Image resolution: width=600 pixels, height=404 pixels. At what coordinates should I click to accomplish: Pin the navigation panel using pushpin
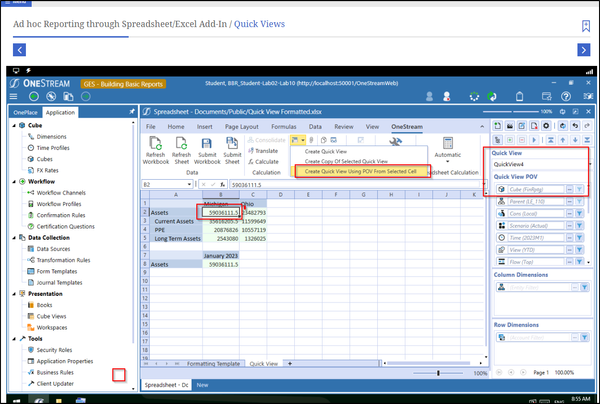coord(132,113)
